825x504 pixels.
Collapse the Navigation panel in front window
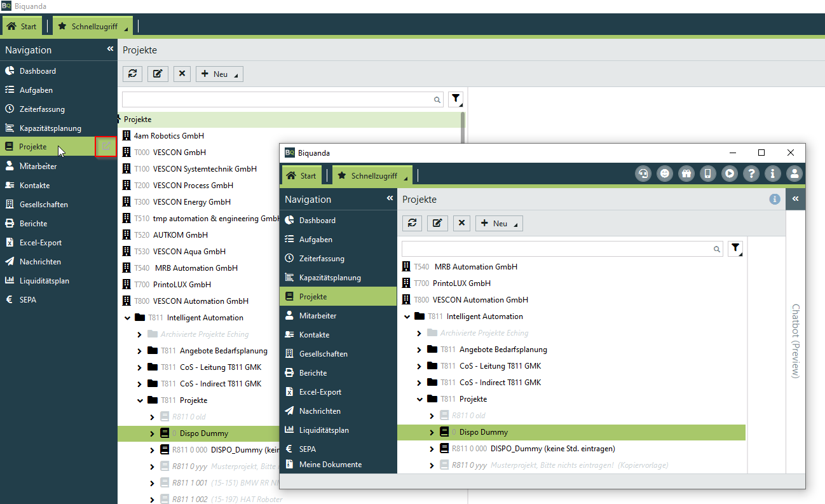(x=390, y=199)
